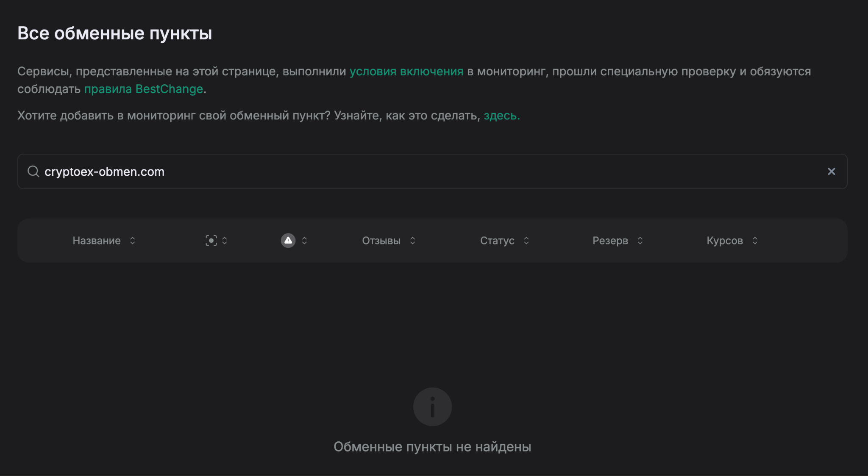Toggle sort arrows beside warning icon
The image size is (868, 476).
[x=304, y=241]
